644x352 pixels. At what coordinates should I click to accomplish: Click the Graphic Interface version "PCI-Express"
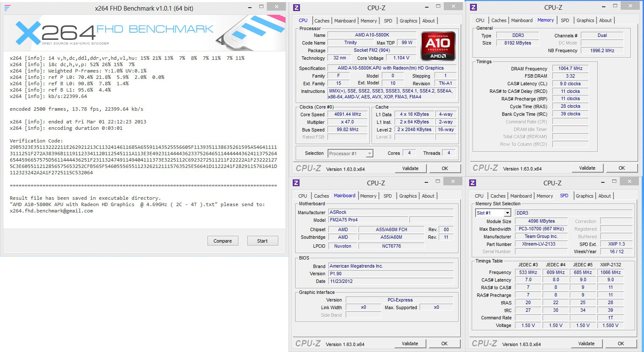click(400, 300)
